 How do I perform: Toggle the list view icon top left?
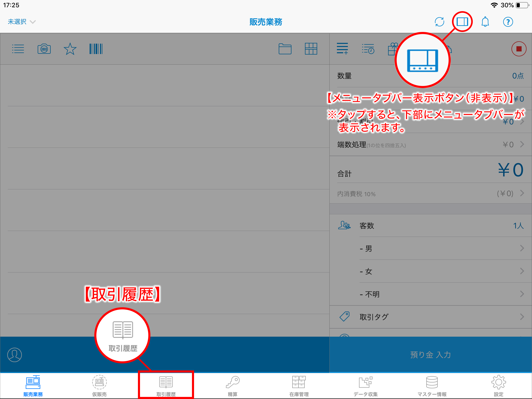(x=18, y=49)
